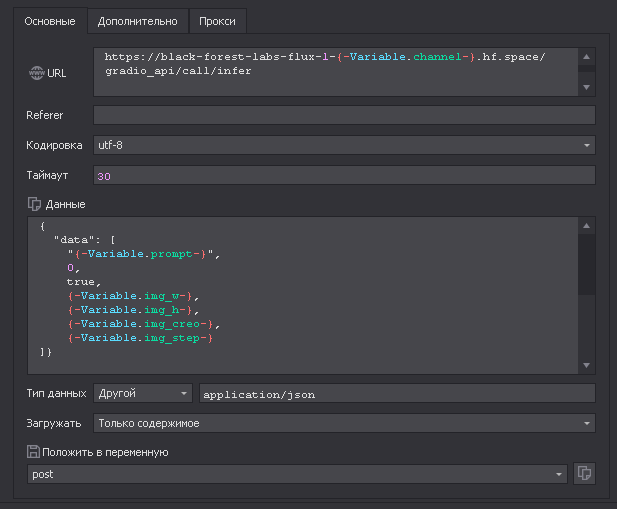
Task: Click floppy disk icon near Положить в переменную
Action: [x=34, y=452]
